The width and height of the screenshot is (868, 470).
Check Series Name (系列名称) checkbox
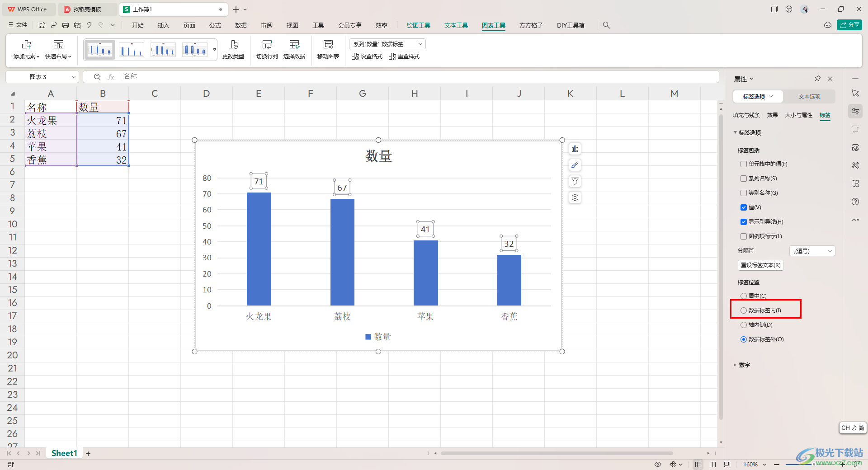[x=744, y=179]
